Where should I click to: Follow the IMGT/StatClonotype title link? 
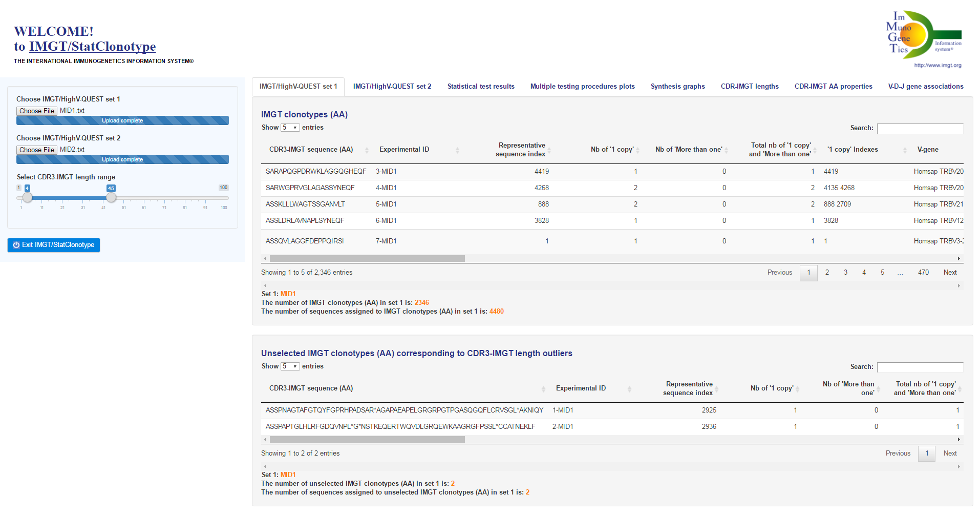[x=92, y=47]
